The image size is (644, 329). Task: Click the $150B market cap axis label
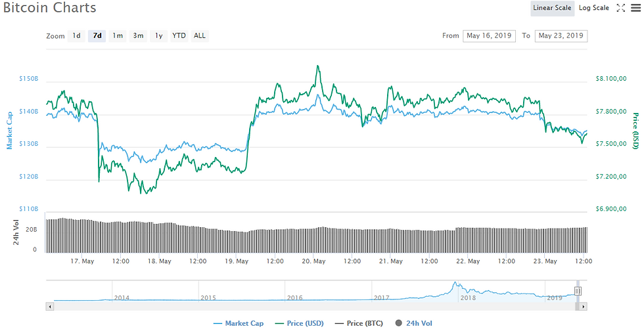click(28, 79)
